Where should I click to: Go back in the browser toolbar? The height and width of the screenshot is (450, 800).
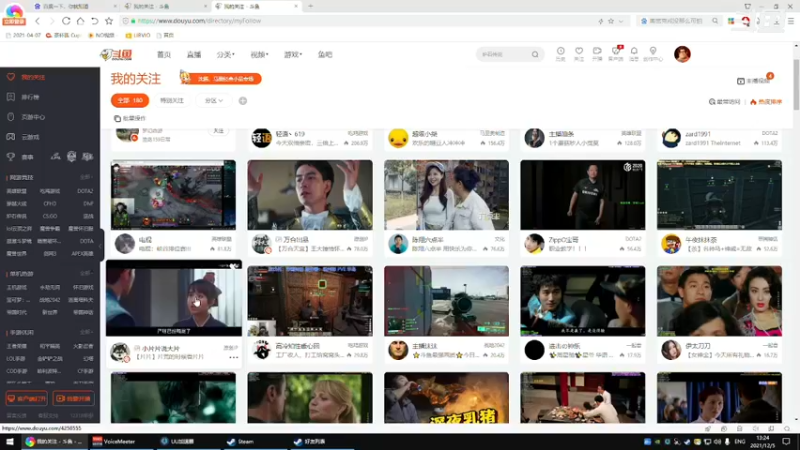coord(37,21)
